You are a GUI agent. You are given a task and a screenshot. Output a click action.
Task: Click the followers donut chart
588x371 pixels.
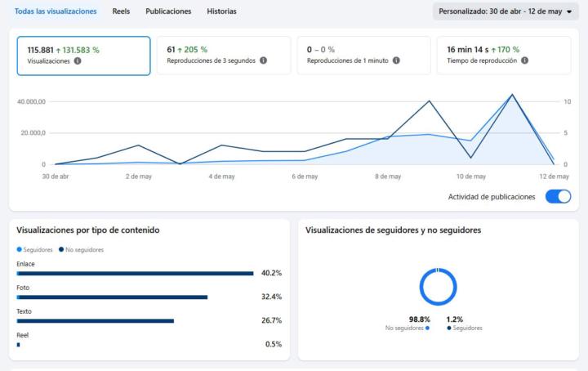pos(438,287)
